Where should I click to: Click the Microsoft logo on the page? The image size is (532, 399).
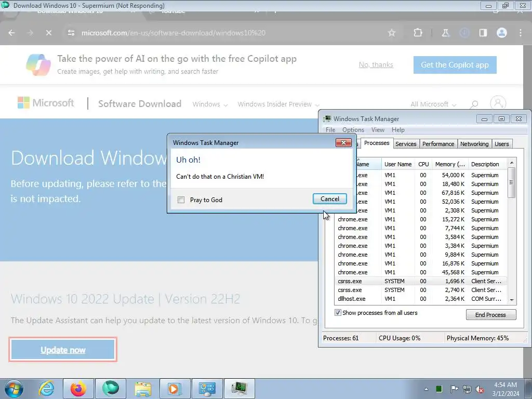point(46,103)
